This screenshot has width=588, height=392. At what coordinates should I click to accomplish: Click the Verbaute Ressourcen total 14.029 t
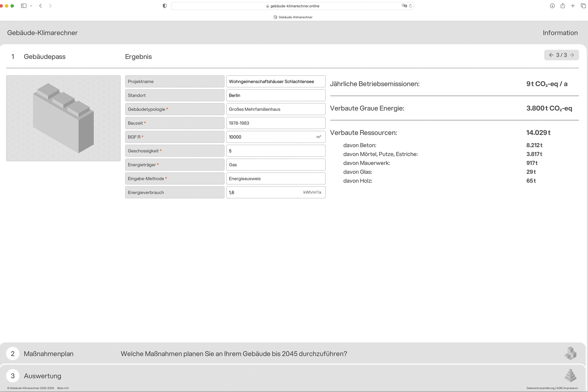click(x=538, y=133)
